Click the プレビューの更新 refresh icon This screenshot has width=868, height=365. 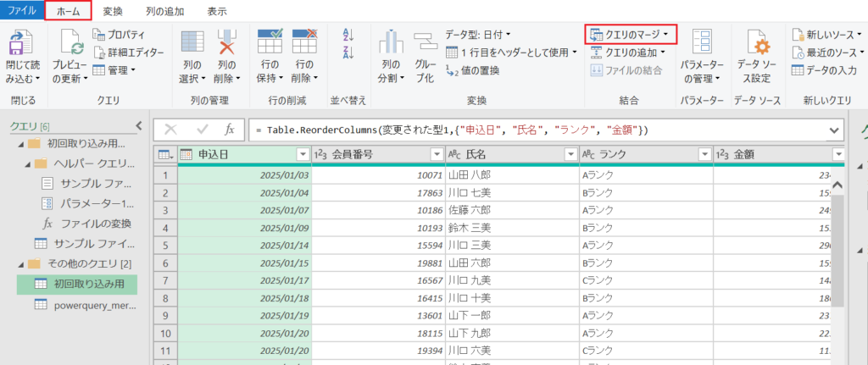[72, 42]
